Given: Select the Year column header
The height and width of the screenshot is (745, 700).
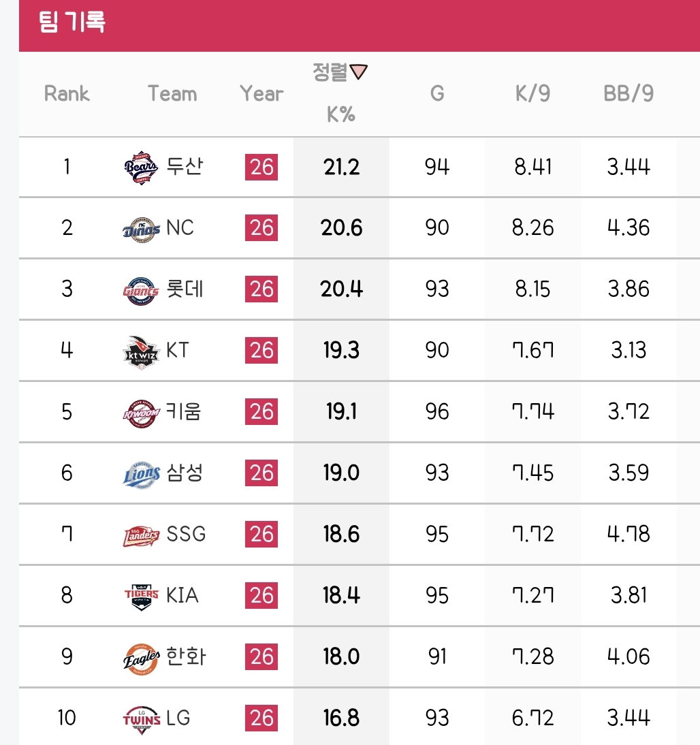Looking at the screenshot, I should (261, 93).
